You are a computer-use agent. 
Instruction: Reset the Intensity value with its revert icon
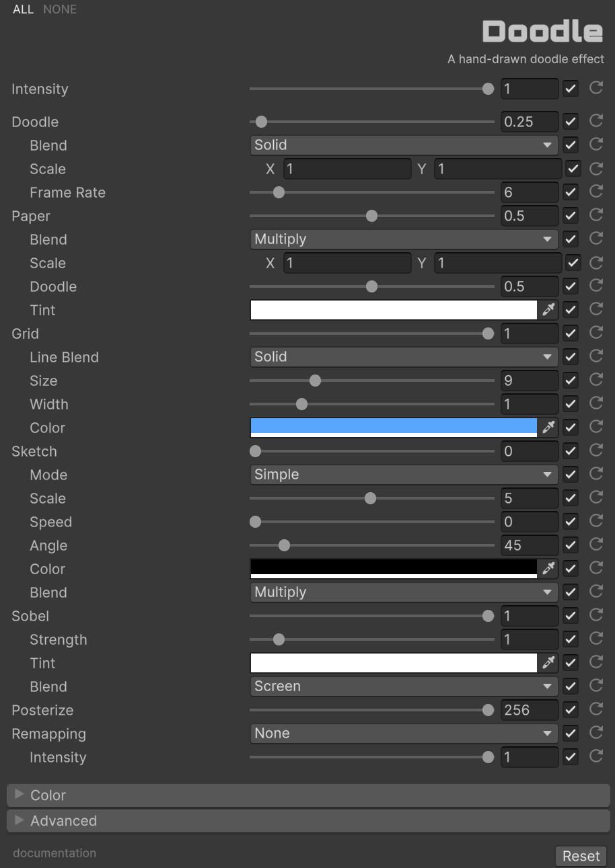tap(595, 88)
